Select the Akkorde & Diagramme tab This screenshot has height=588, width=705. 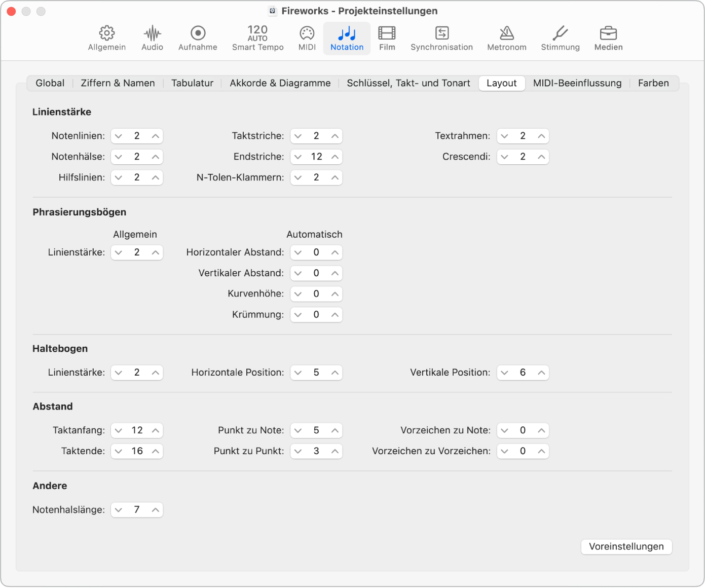[280, 83]
